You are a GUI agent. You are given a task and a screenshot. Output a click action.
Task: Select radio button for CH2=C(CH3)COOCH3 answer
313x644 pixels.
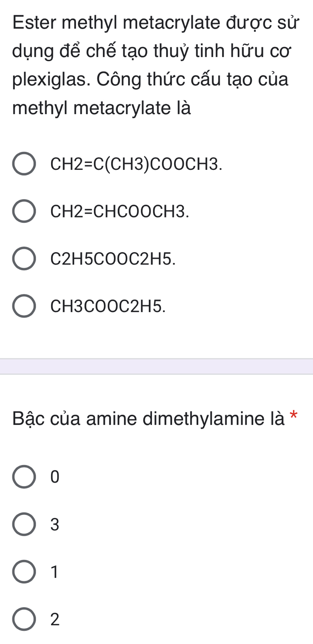point(24,164)
